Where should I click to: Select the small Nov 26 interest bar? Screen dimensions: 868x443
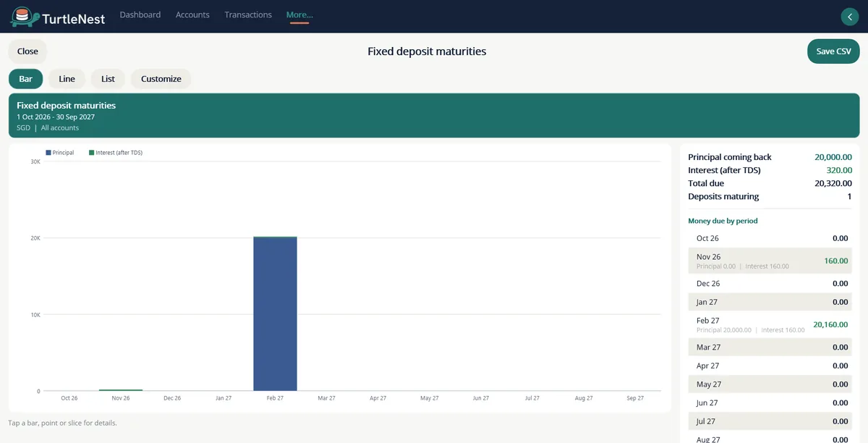[x=121, y=390]
